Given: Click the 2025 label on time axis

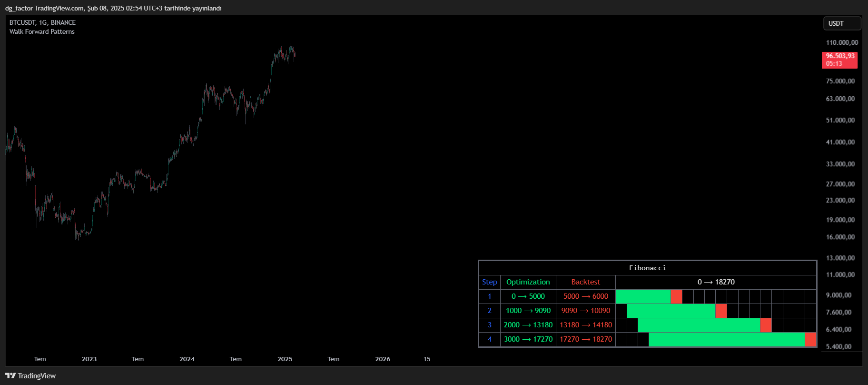Looking at the screenshot, I should (x=285, y=359).
